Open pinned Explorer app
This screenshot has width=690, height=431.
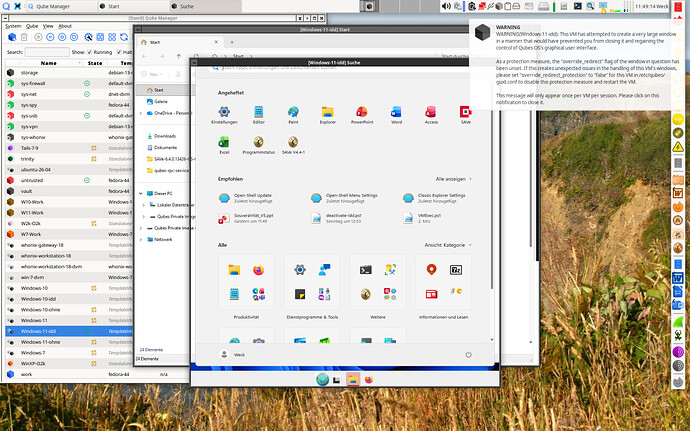tap(327, 115)
